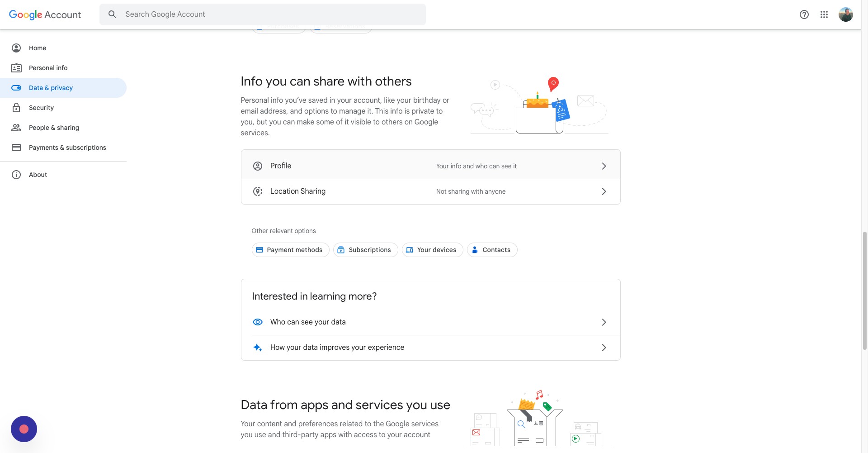Image resolution: width=868 pixels, height=453 pixels.
Task: Expand the Profile row chevron
Action: point(604,166)
